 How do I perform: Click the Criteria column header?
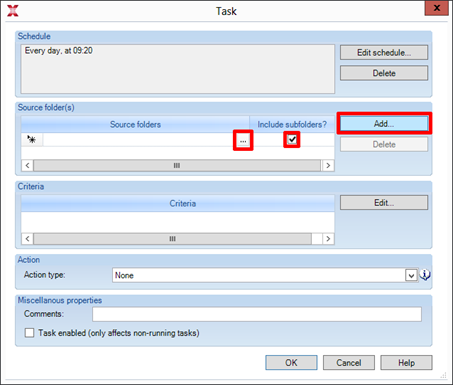coord(178,203)
